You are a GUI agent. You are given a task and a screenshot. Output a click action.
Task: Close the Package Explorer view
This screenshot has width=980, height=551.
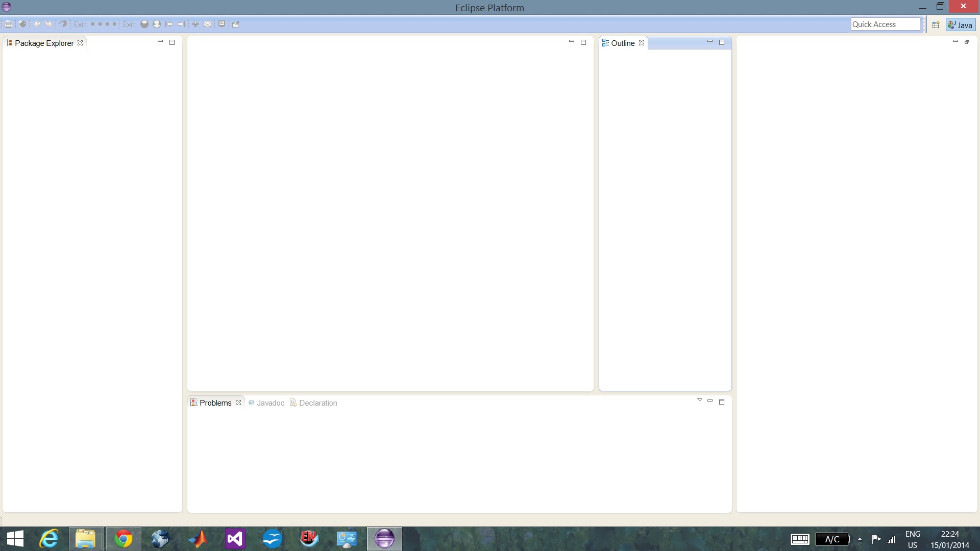pos(80,43)
